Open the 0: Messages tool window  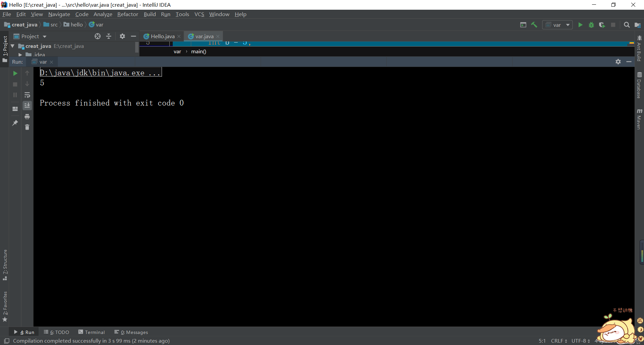click(131, 332)
